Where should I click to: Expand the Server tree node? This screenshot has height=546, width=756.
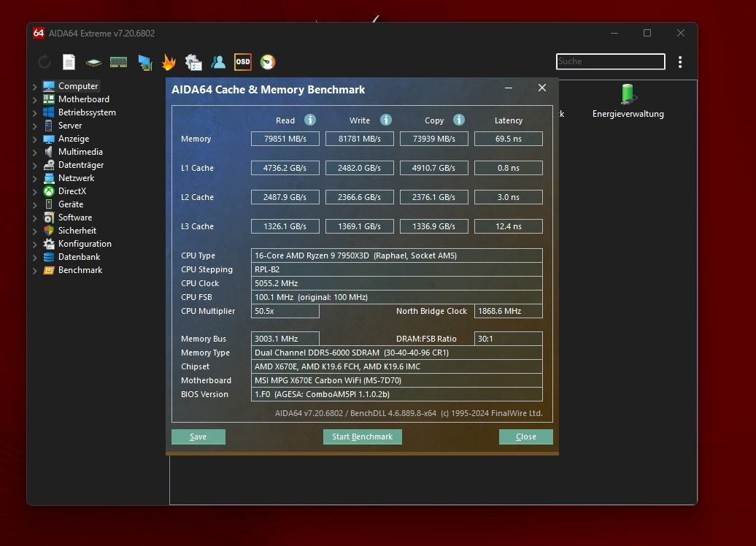click(35, 126)
